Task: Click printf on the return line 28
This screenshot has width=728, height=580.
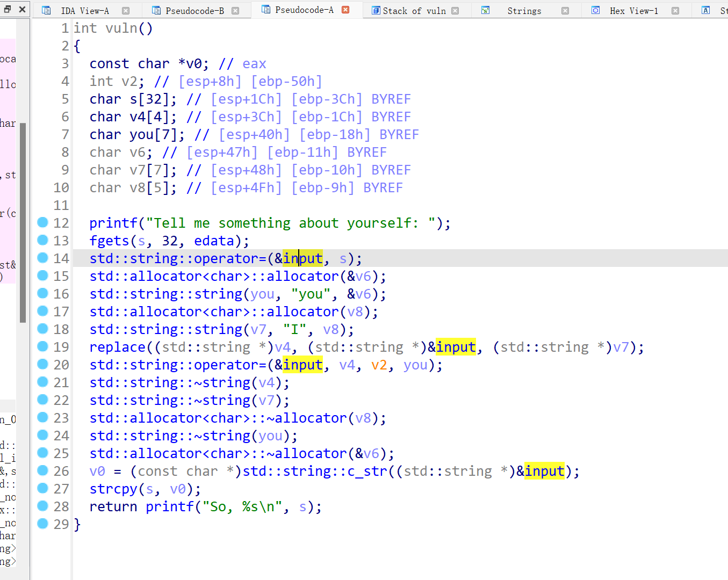Action: (170, 506)
